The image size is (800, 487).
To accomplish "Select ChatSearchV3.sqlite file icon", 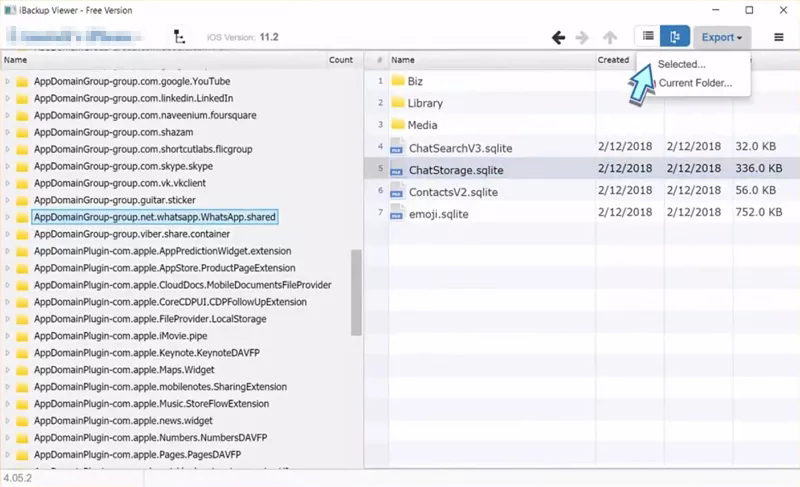I will [x=397, y=147].
